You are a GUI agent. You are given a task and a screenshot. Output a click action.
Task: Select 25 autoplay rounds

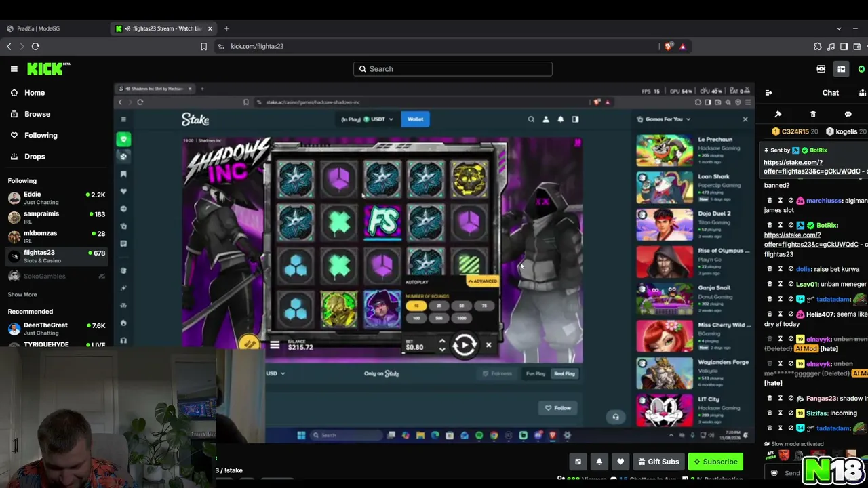click(x=439, y=306)
